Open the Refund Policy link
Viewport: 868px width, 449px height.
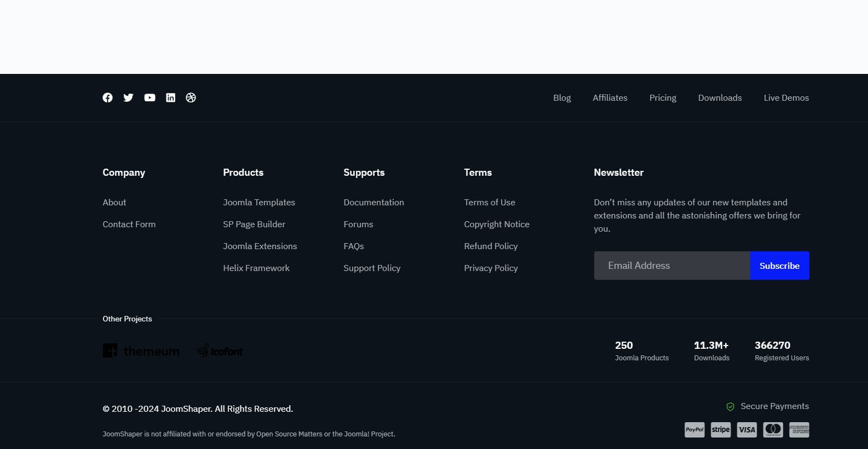point(491,246)
